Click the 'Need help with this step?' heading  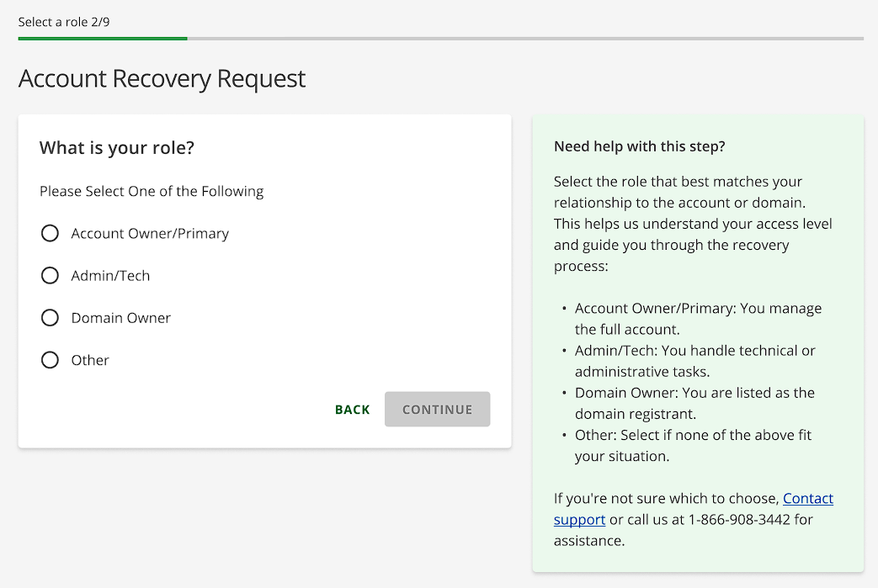tap(640, 146)
